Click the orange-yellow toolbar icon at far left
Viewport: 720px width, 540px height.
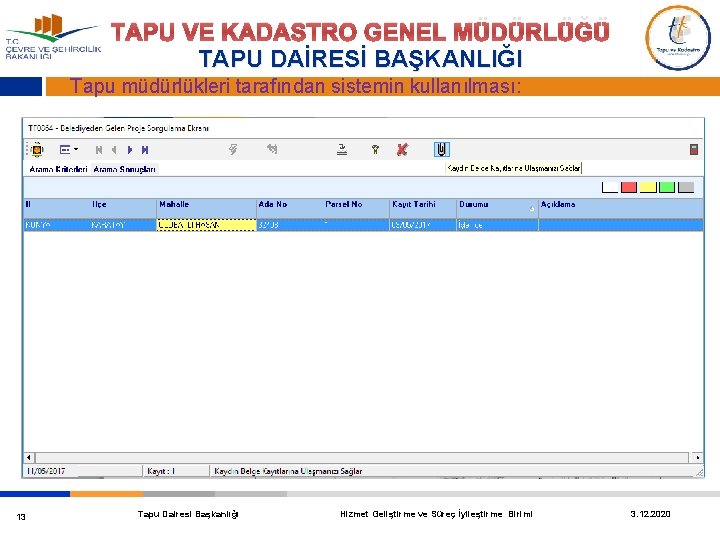coord(37,149)
